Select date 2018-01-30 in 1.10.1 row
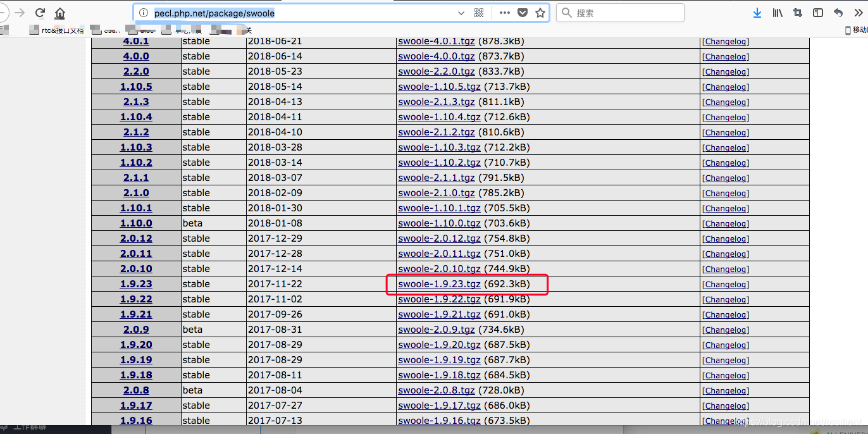The width and height of the screenshot is (868, 434). [x=275, y=208]
